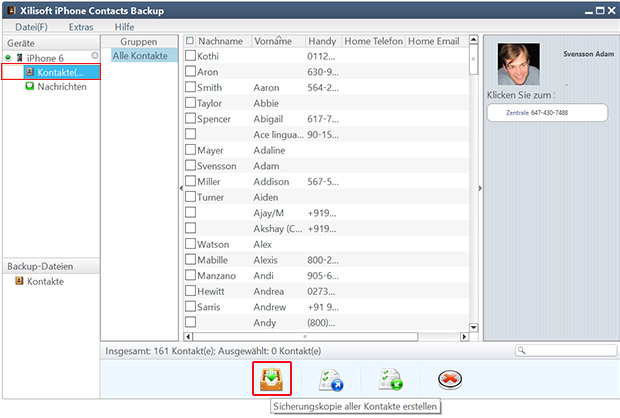Click the import contacts with green arrow icon
Image resolution: width=620 pixels, height=418 pixels.
point(390,380)
